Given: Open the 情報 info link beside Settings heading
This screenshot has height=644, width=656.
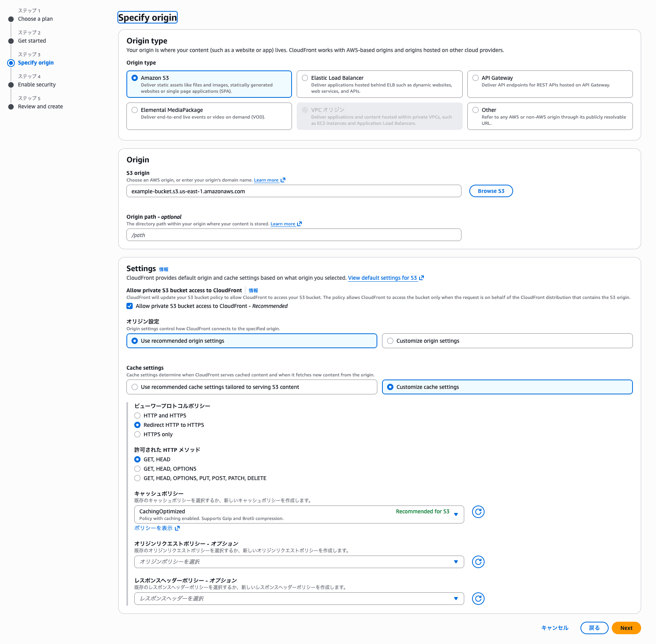Looking at the screenshot, I should click(x=164, y=269).
